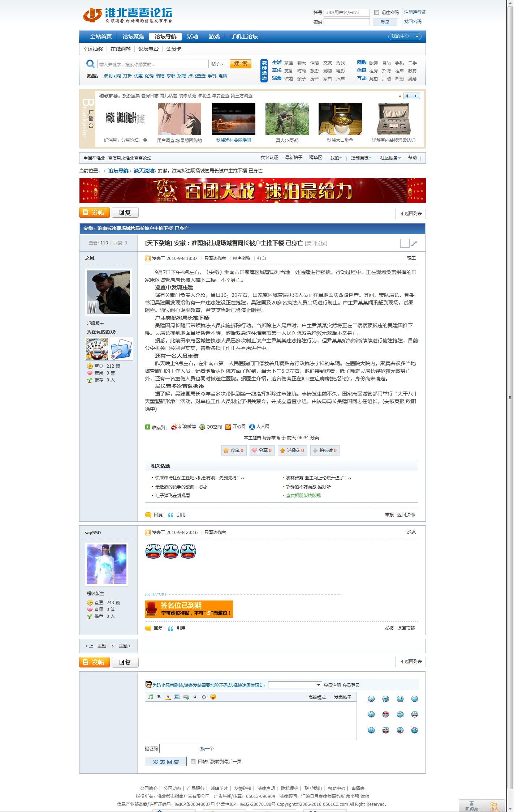
Task: Enable the 记住密码 checkbox
Action: point(376,13)
